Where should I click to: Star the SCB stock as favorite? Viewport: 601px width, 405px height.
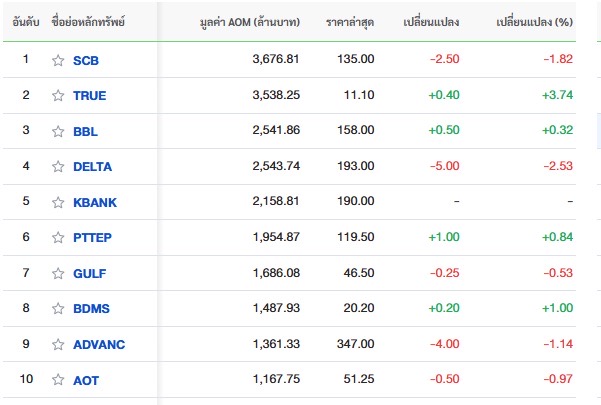coord(58,60)
